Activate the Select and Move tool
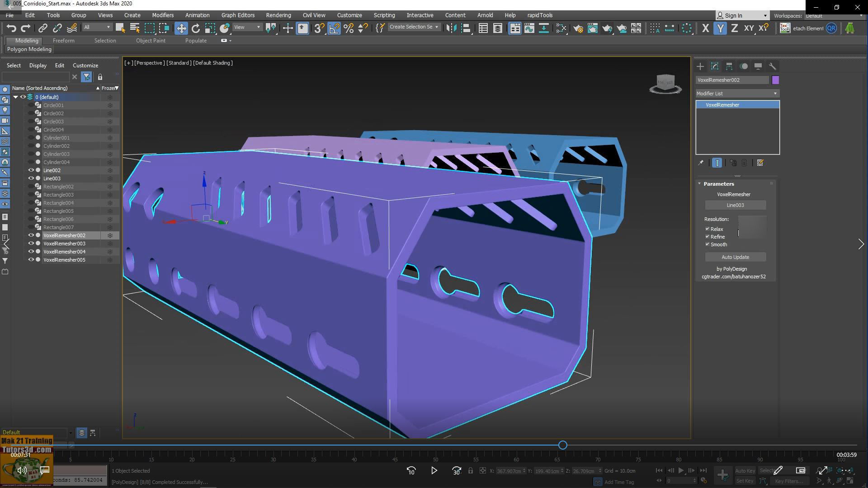The height and width of the screenshot is (488, 868). [181, 28]
